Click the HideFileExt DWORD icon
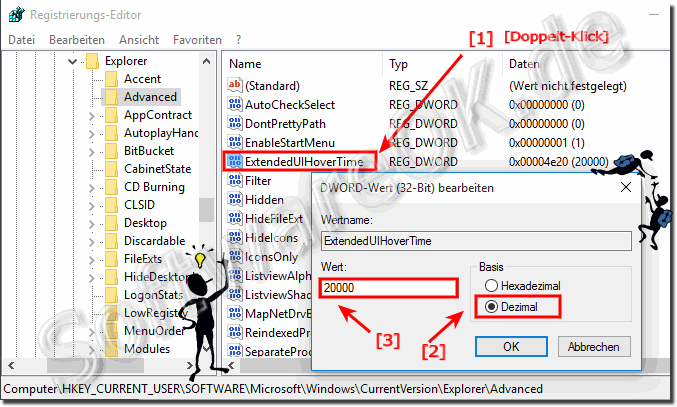Image resolution: width=677 pixels, height=407 pixels. click(x=234, y=218)
